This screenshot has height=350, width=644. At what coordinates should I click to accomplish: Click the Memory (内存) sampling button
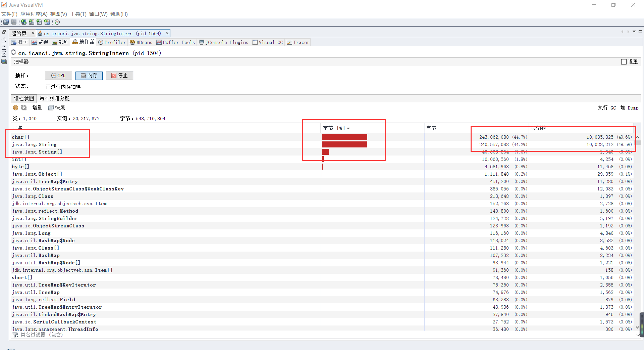pyautogui.click(x=89, y=76)
